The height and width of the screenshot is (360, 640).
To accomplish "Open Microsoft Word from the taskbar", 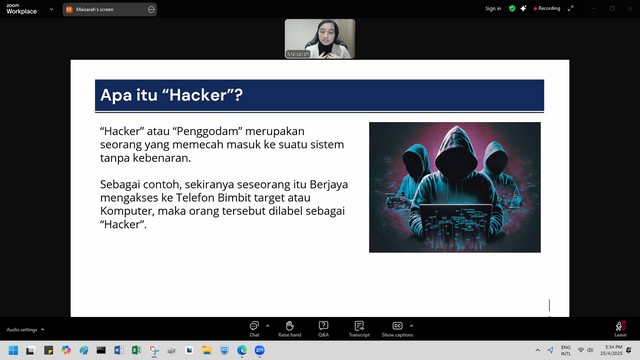I will [118, 350].
